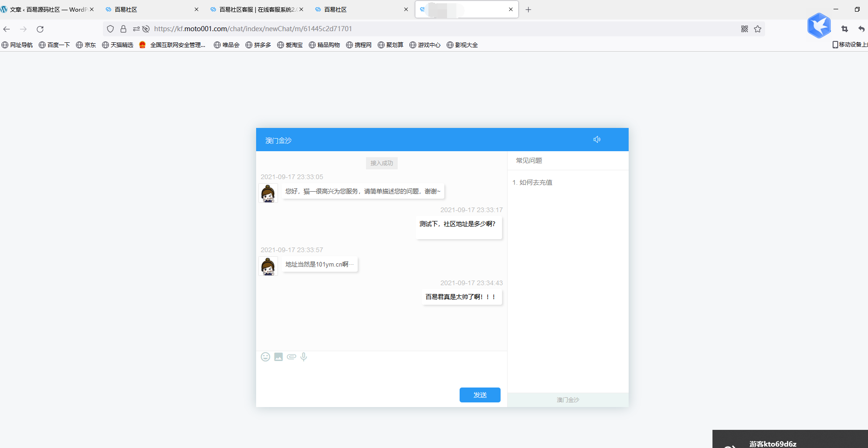Screen dimensions: 868x448
Task: Open the emoji picker in chat
Action: point(265,357)
